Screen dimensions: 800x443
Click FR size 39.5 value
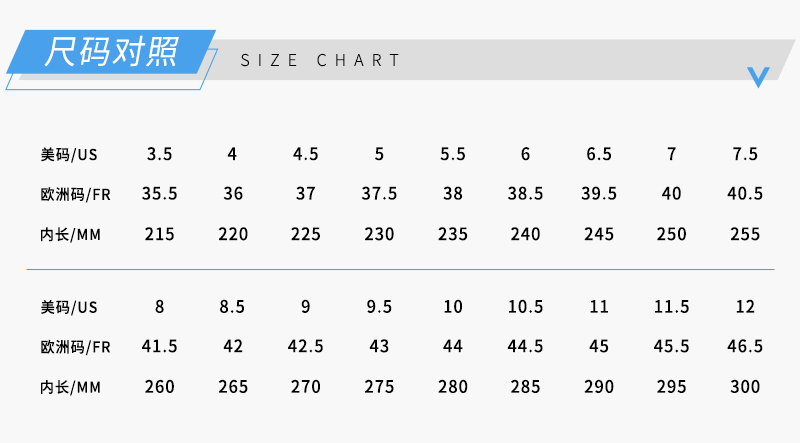599,194
